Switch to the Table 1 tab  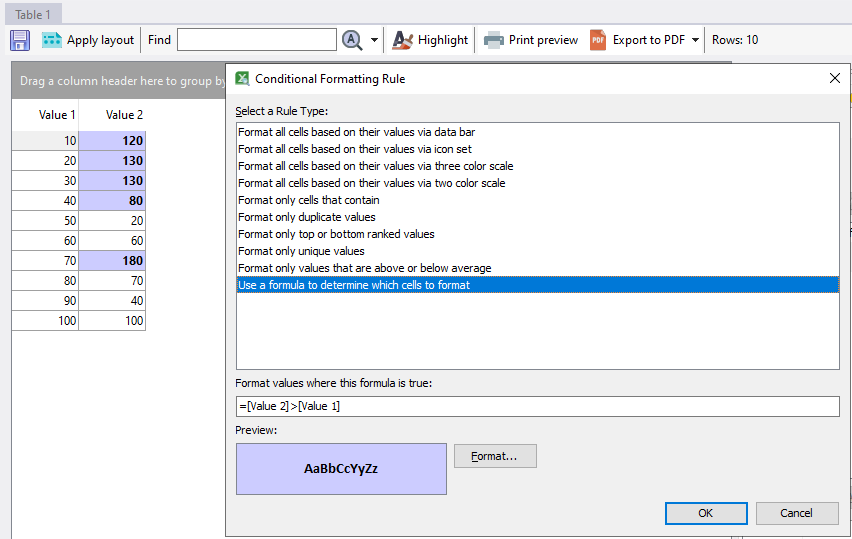click(x=33, y=14)
